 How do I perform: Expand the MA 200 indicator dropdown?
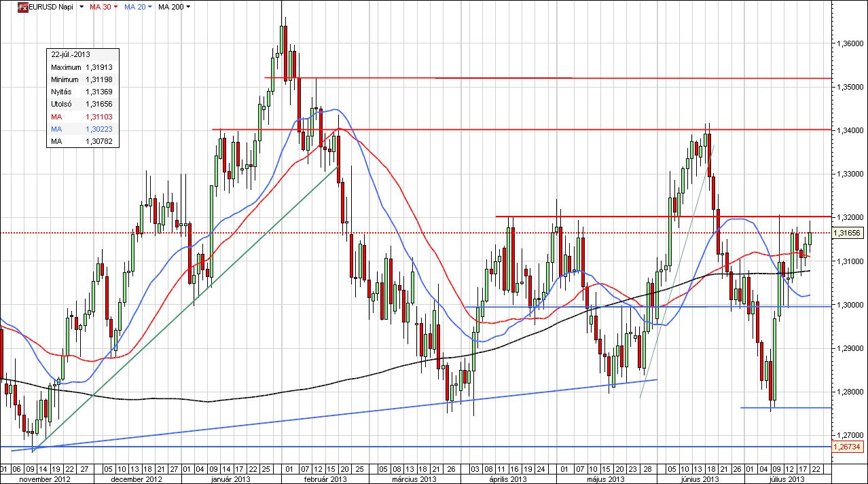[188, 7]
